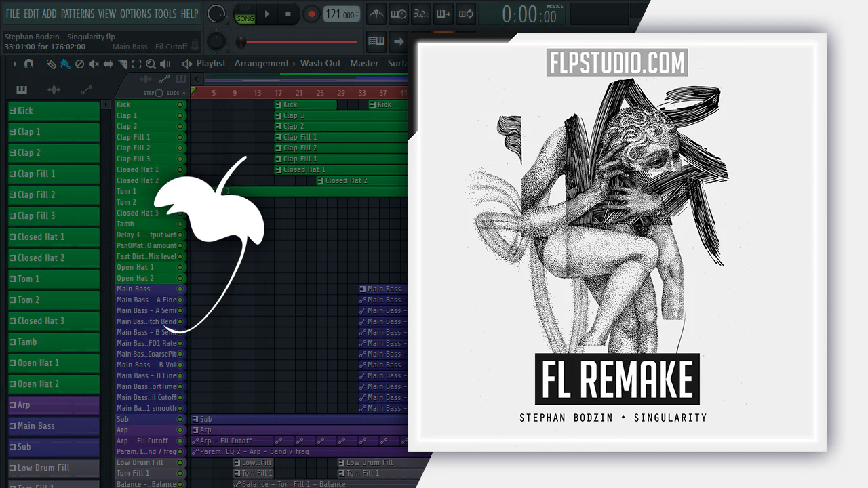Mute the Sub track
Viewport: 868px width, 488px height.
coord(180,419)
